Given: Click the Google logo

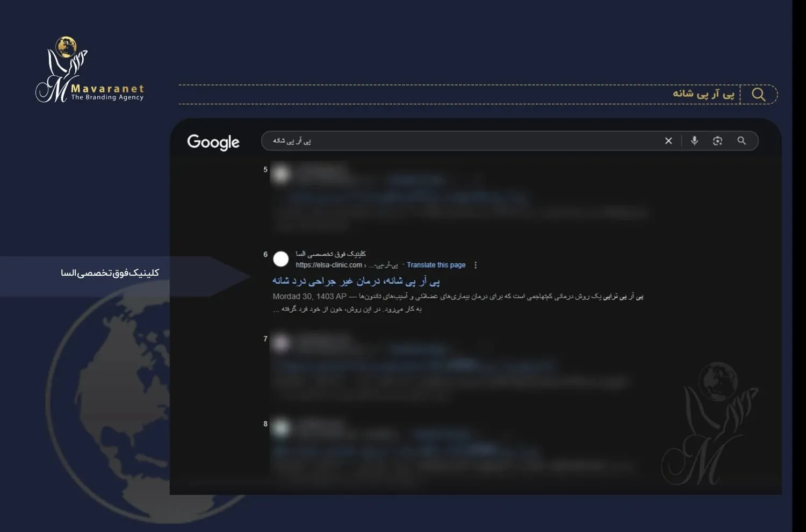Looking at the screenshot, I should 213,142.
